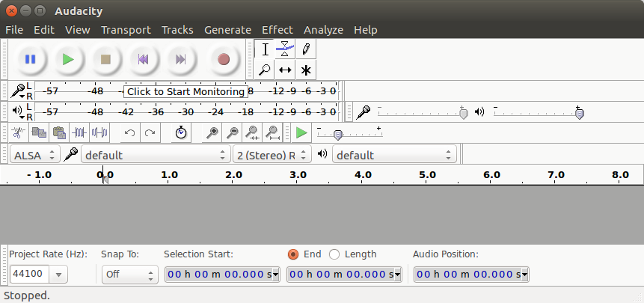Select the Multi-Tool (asterisk) mode
This screenshot has width=644, height=303.
[x=306, y=70]
